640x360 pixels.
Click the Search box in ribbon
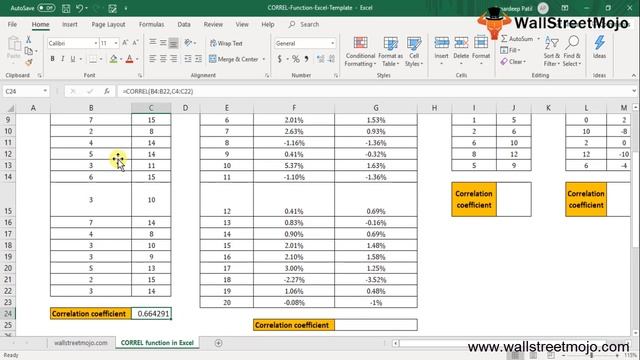coord(304,24)
